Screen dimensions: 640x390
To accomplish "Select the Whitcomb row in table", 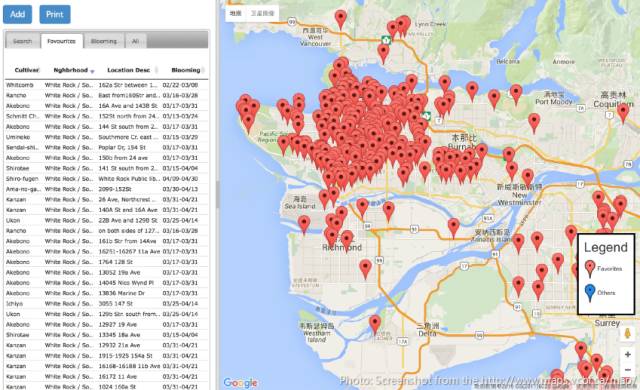I will (106, 85).
